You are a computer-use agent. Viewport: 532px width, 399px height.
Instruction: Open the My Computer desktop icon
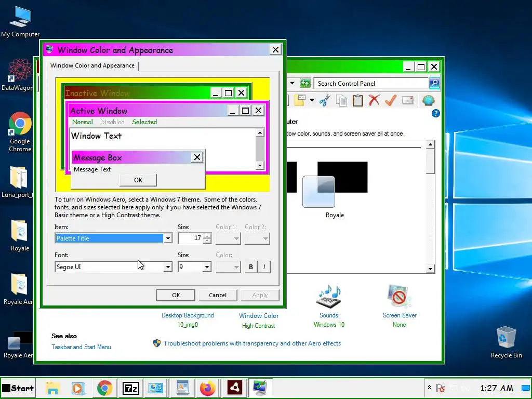click(20, 22)
